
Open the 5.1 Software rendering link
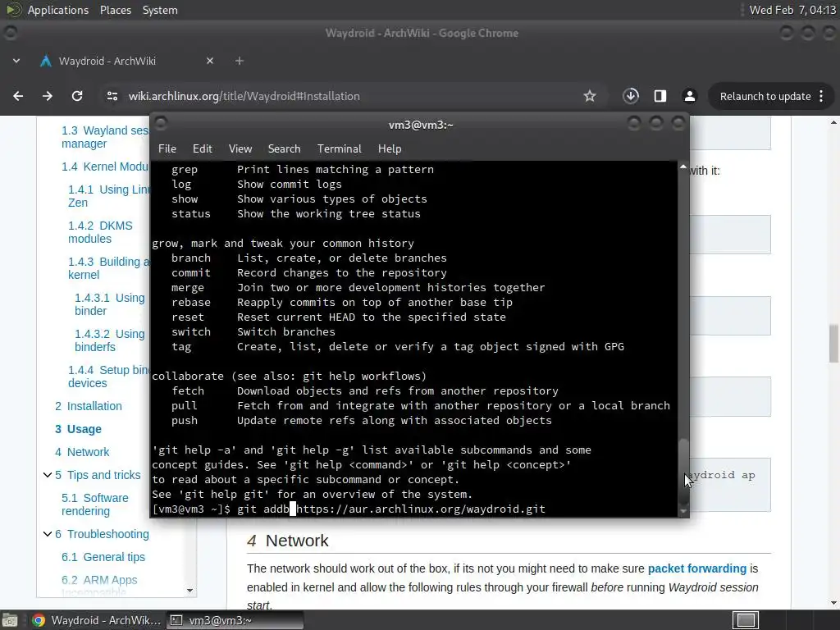(95, 504)
